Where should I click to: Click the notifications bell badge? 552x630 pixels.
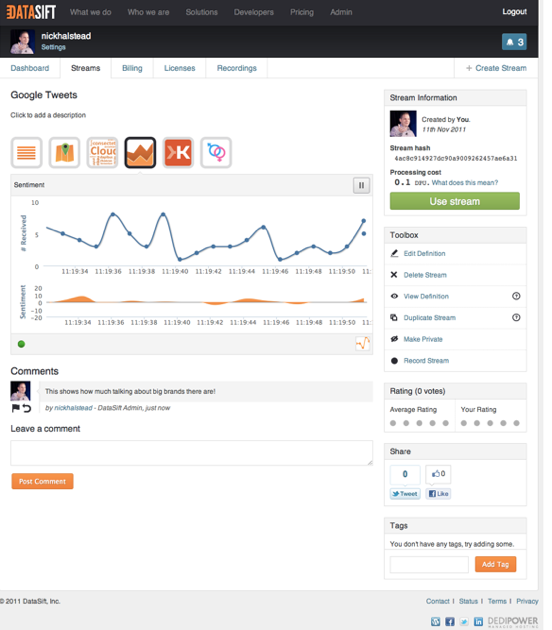pyautogui.click(x=514, y=42)
